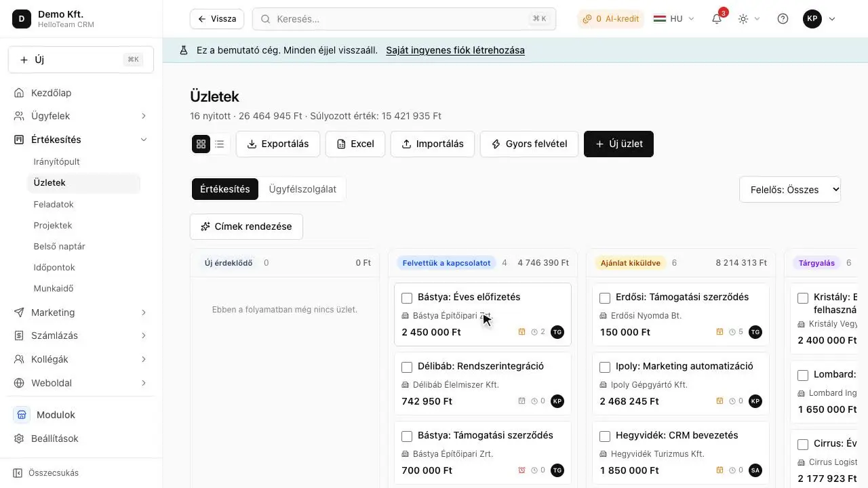Select the Ügyfélszolgálat pipeline tab

302,189
